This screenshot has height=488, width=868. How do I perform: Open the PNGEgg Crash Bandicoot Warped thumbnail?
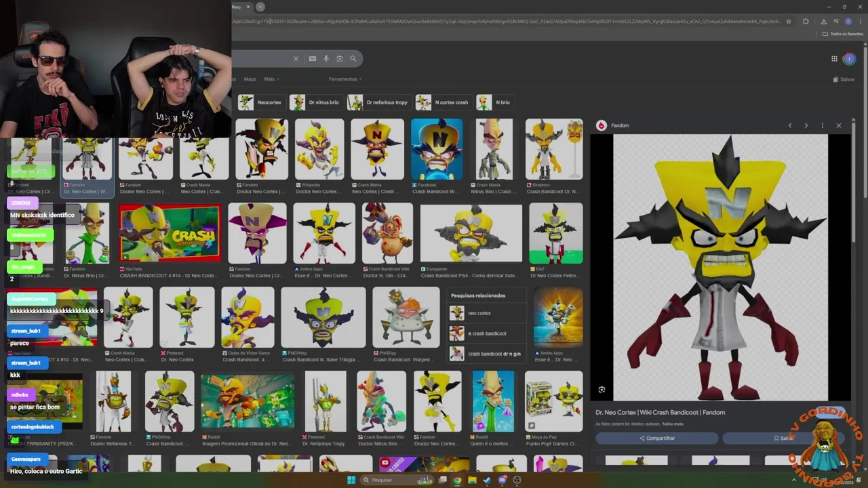pos(406,317)
